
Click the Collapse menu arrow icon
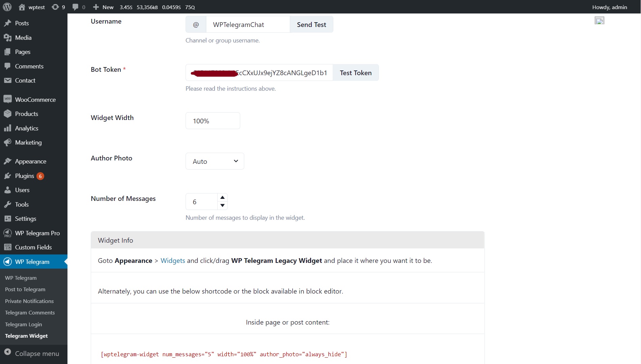(x=7, y=352)
